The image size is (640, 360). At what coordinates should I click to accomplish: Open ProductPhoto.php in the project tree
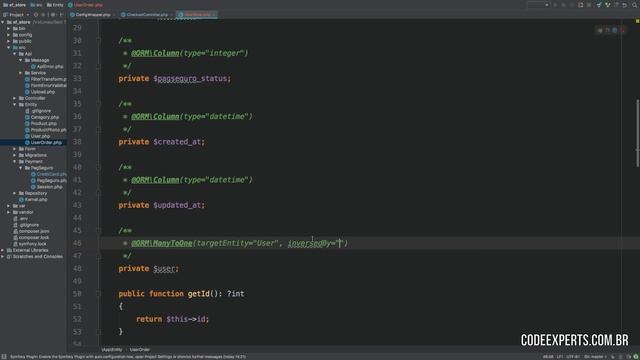point(45,130)
